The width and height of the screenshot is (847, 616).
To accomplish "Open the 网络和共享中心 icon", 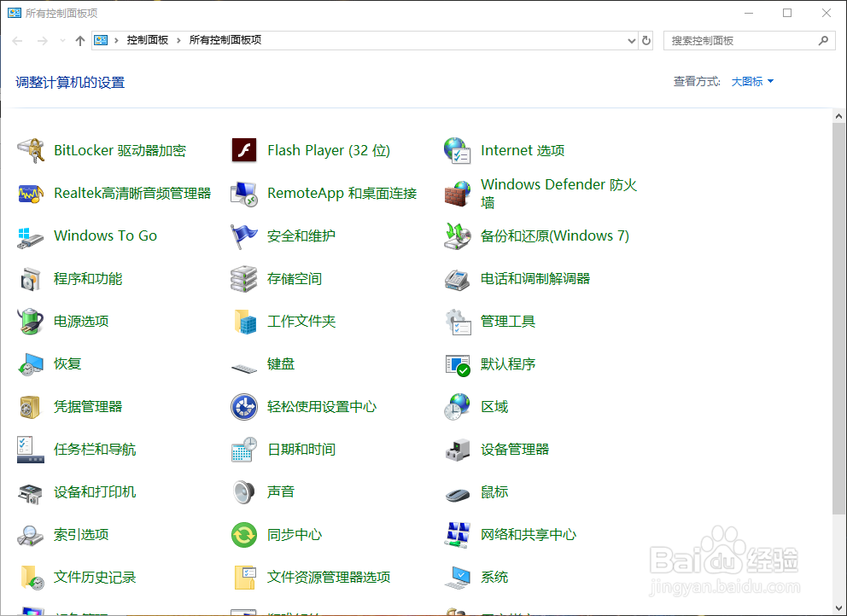I will (458, 535).
